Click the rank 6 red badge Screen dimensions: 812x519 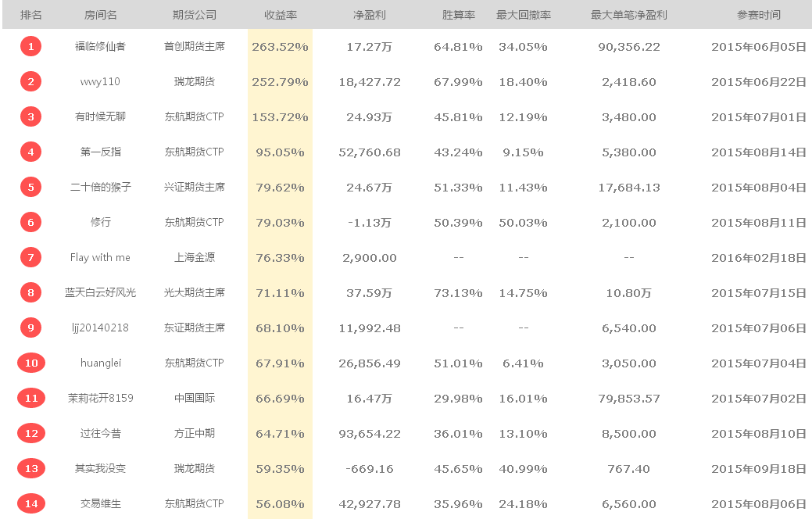click(30, 222)
